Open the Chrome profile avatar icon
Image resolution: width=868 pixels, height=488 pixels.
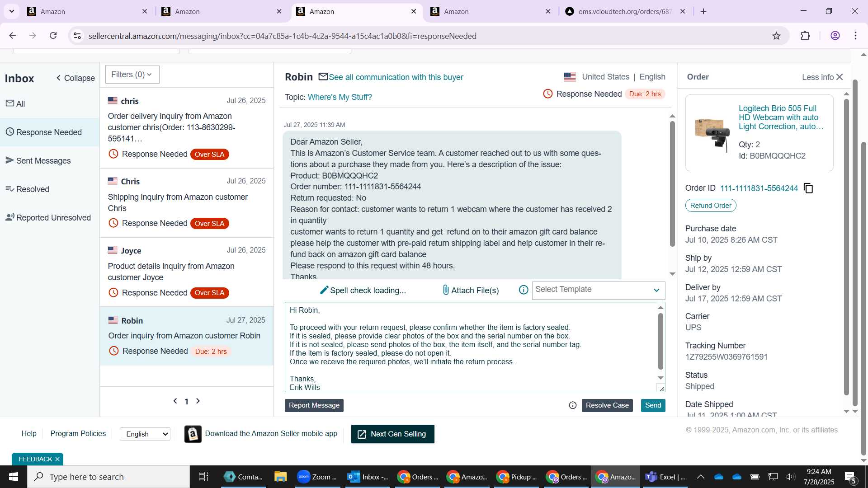click(x=835, y=36)
